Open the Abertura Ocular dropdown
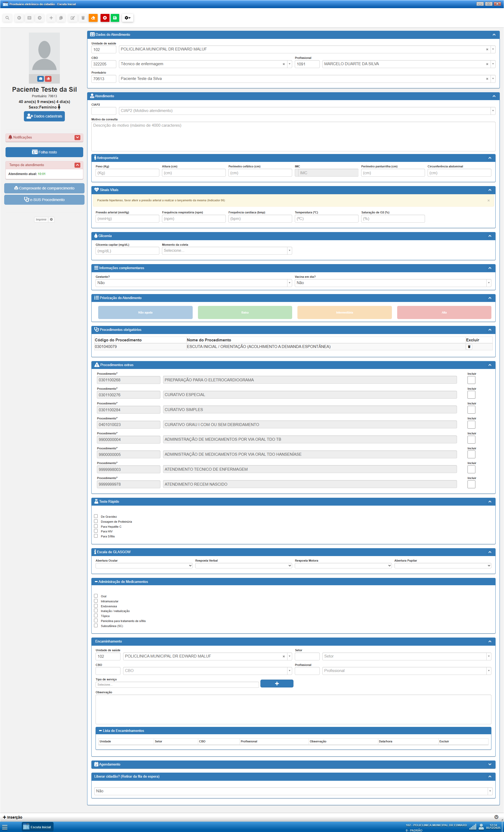504x832 pixels. click(x=144, y=566)
